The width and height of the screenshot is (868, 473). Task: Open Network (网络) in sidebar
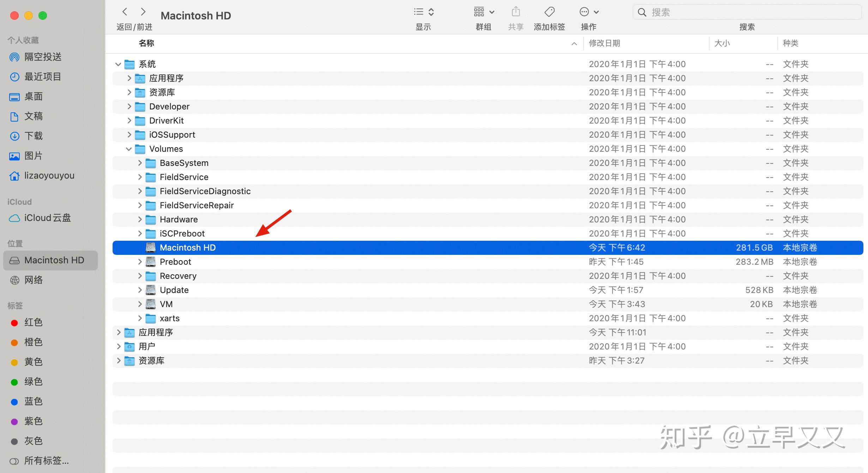pos(33,280)
